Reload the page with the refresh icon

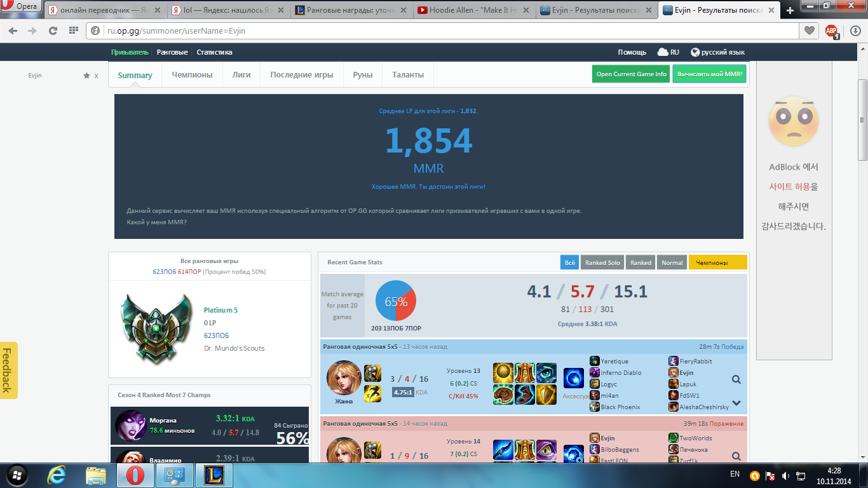point(53,30)
